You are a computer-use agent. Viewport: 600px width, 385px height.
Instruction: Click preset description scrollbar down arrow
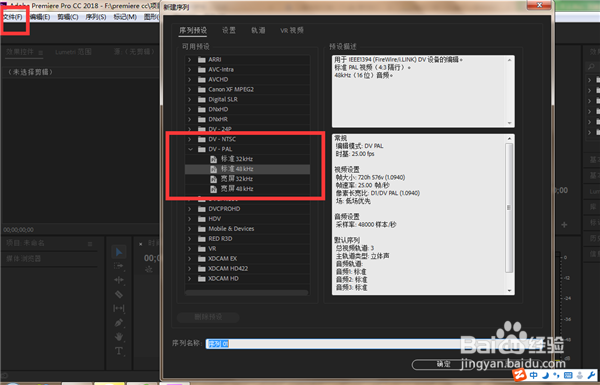(509, 123)
